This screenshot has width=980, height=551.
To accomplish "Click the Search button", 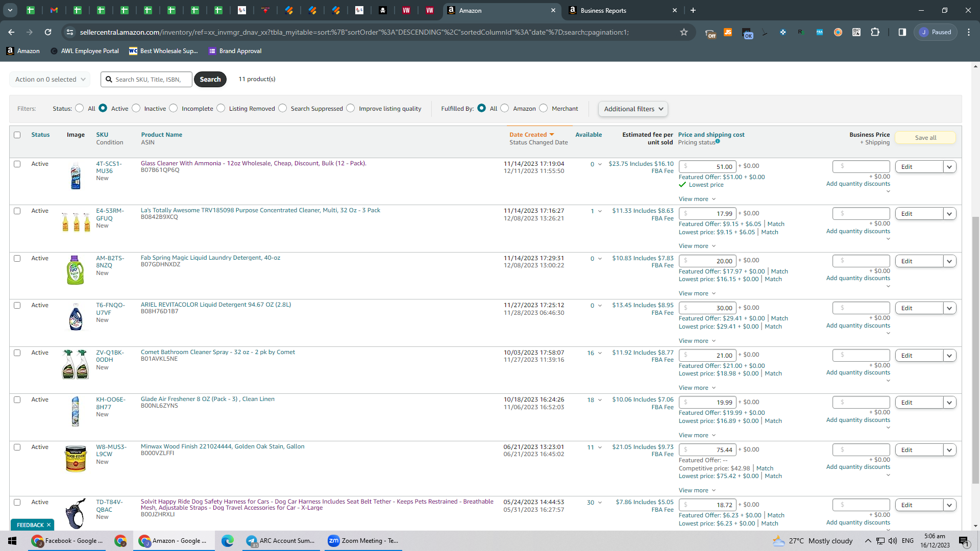I will 210,79.
